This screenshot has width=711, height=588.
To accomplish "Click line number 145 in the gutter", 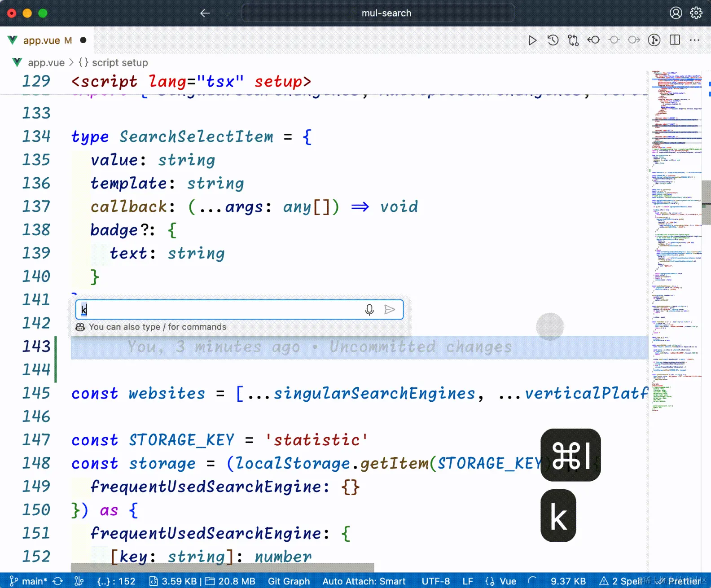I will (36, 393).
